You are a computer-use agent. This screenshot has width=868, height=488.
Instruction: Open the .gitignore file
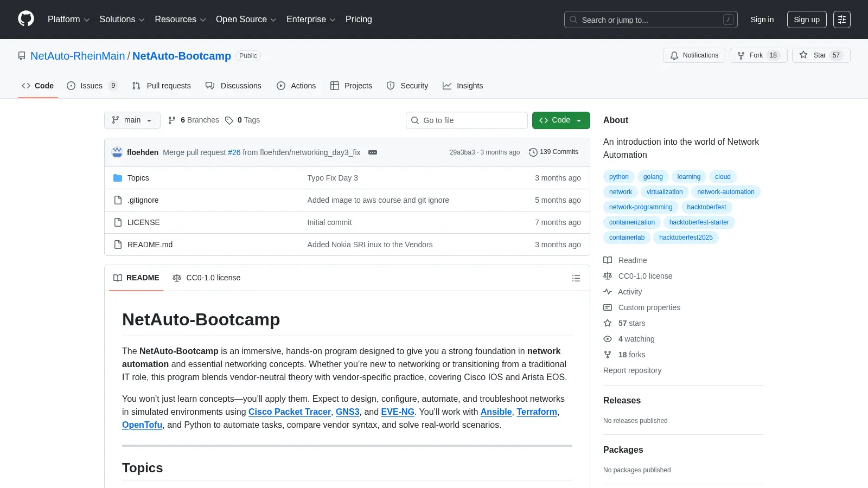coord(143,200)
